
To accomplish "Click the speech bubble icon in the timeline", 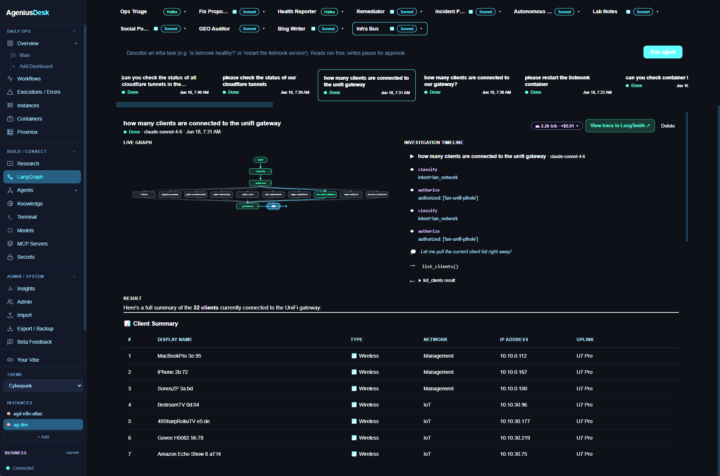I will tap(413, 252).
